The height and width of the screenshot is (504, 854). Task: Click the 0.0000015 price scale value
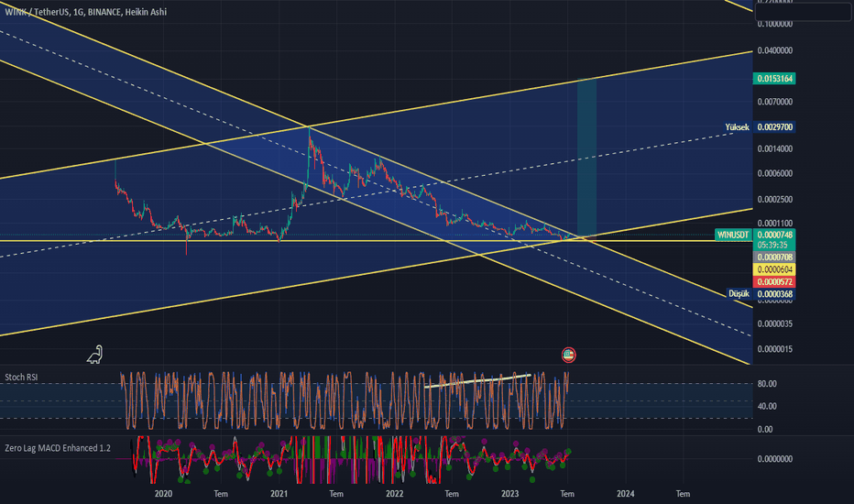(774, 349)
